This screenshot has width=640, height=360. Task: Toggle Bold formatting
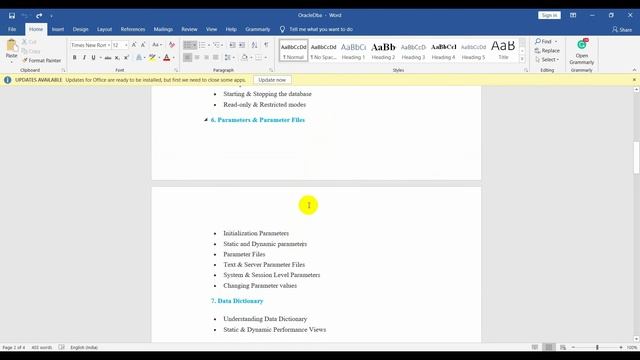click(x=75, y=58)
